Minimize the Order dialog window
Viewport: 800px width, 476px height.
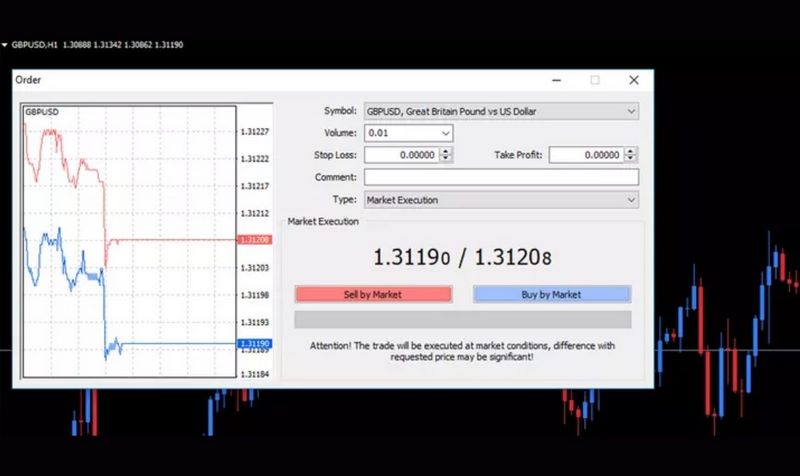tap(557, 80)
